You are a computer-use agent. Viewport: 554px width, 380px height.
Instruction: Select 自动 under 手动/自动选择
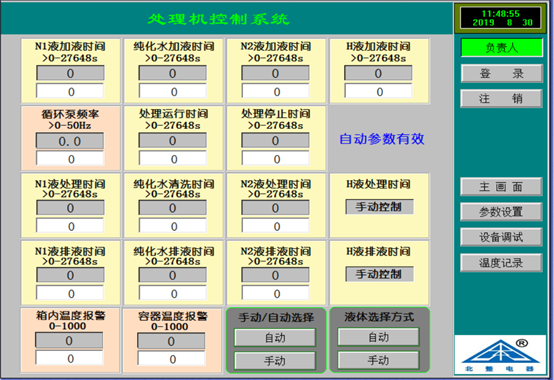(275, 338)
